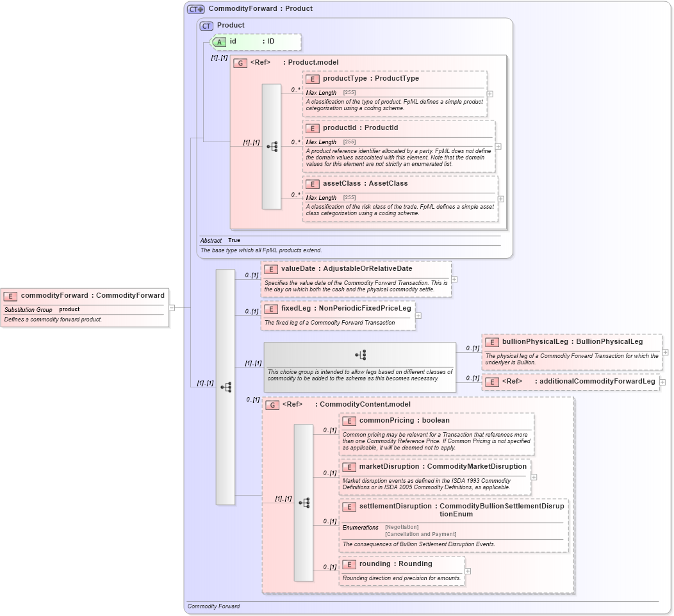Click the sequence compositor icon inside CommodityContent.model

tap(304, 503)
